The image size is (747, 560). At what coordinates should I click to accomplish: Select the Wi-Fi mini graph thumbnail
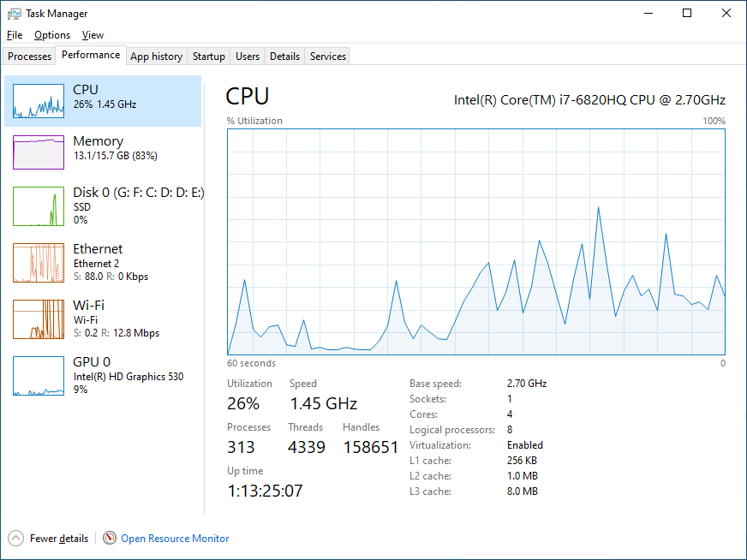(x=39, y=319)
